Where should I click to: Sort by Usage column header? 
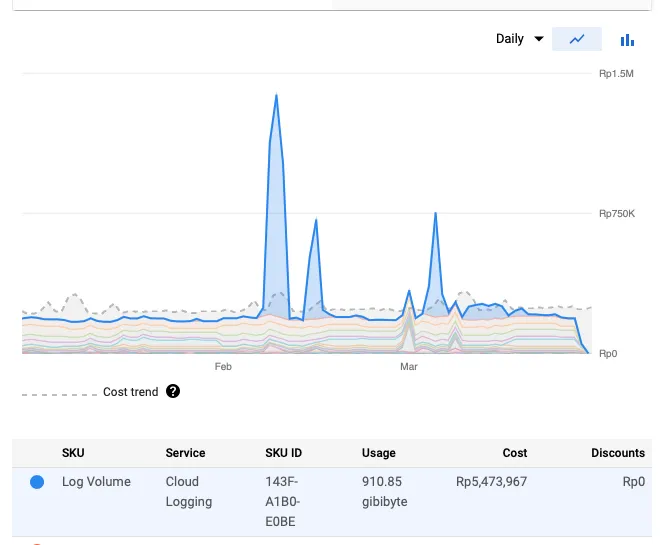[x=379, y=453]
